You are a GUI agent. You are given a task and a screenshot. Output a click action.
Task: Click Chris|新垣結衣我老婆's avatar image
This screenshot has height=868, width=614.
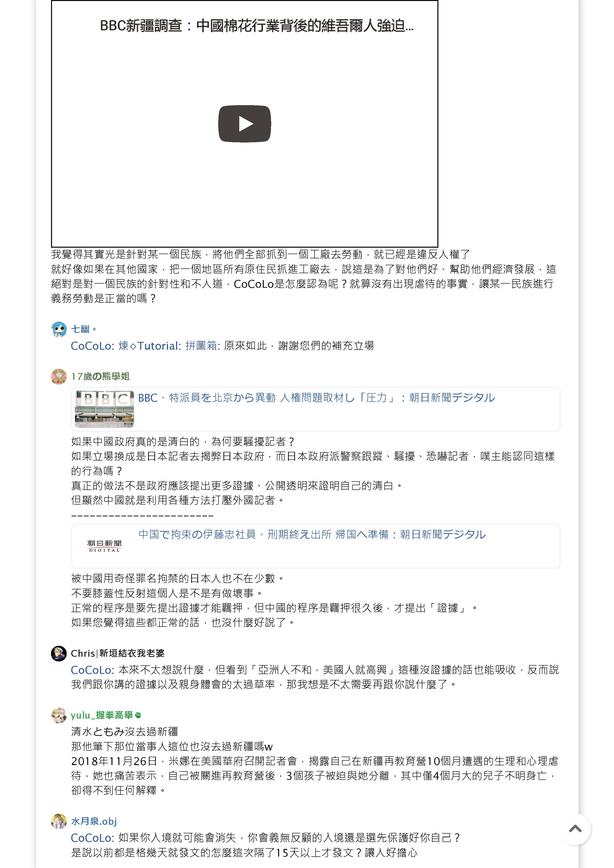[59, 654]
